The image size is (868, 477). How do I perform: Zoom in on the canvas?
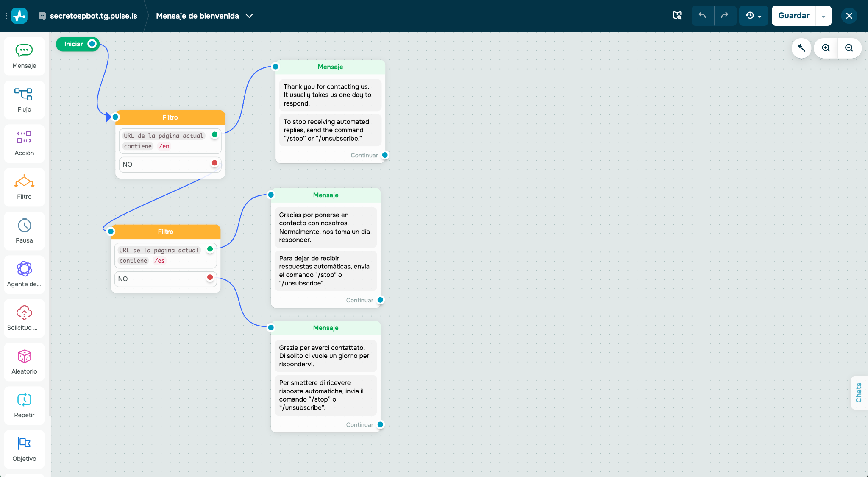[x=826, y=48]
